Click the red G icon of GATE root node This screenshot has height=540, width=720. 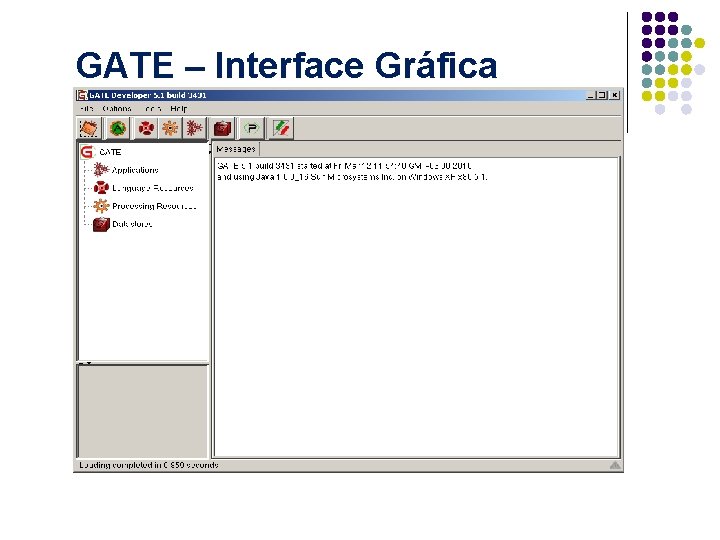(x=87, y=152)
